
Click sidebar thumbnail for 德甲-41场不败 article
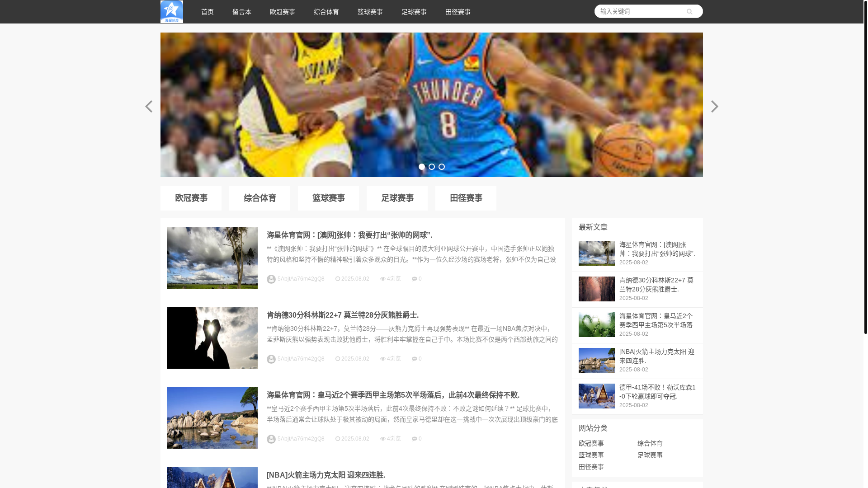pyautogui.click(x=597, y=396)
